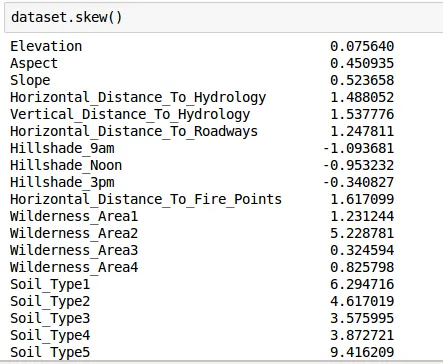Click the value 3.575995

coord(362,318)
